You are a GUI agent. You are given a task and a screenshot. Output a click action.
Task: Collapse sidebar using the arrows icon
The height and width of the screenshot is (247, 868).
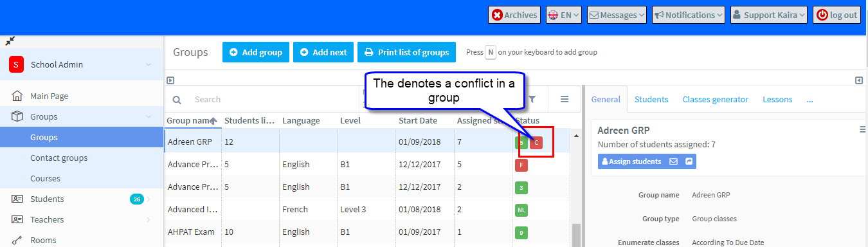(x=10, y=41)
